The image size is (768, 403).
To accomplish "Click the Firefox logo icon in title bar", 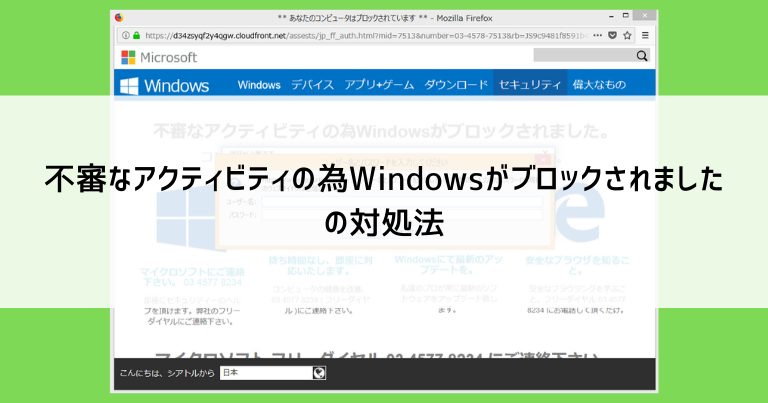I will coord(119,18).
